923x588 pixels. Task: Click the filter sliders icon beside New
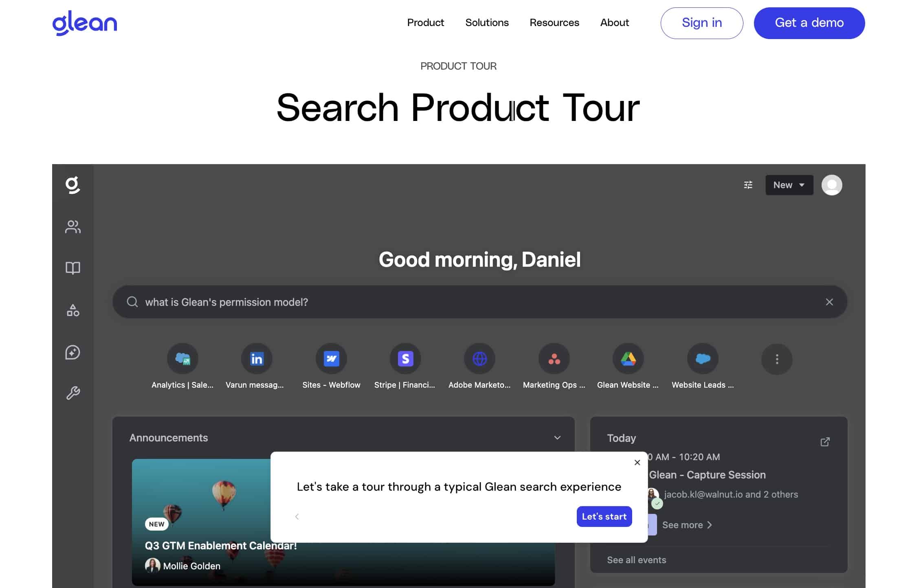point(748,185)
